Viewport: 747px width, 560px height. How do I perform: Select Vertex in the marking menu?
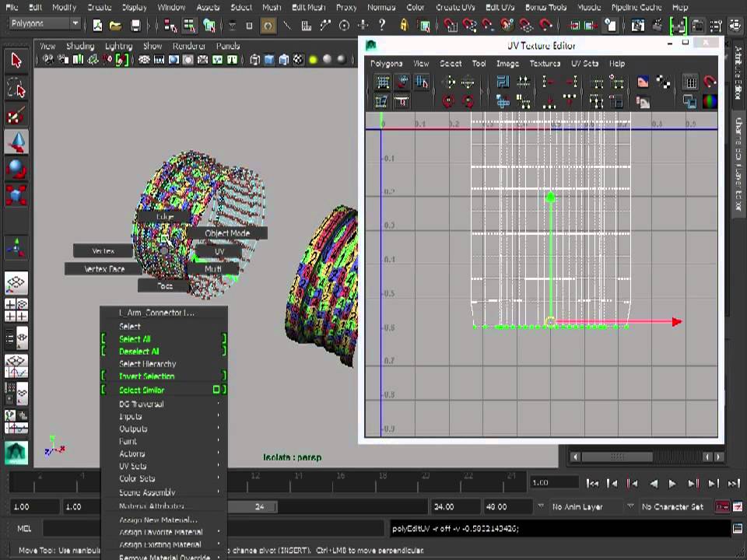pos(103,250)
